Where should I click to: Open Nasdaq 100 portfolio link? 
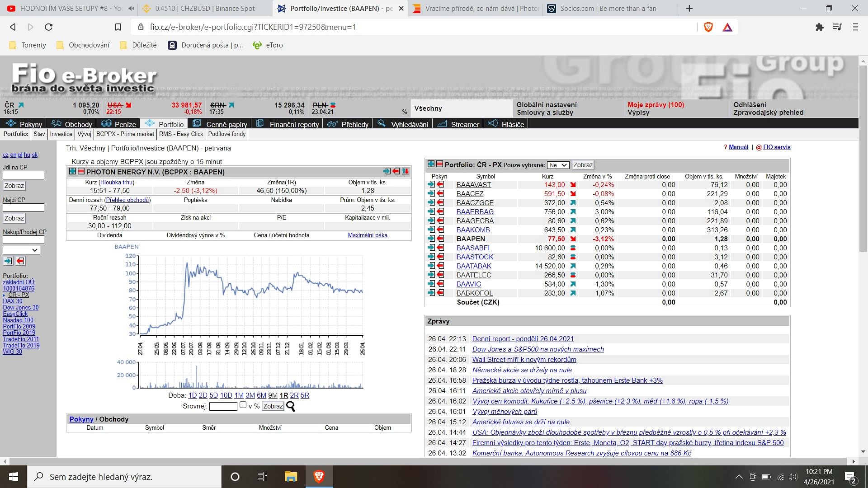18,320
